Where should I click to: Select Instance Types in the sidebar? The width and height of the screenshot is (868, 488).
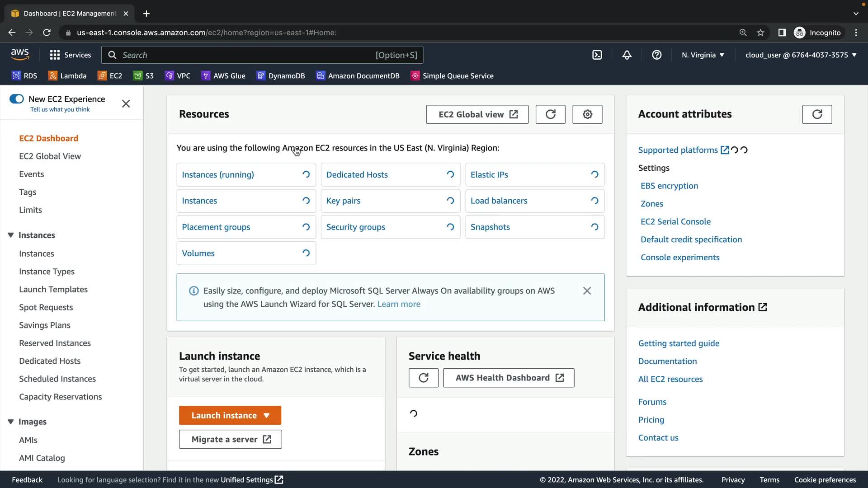[47, 272]
